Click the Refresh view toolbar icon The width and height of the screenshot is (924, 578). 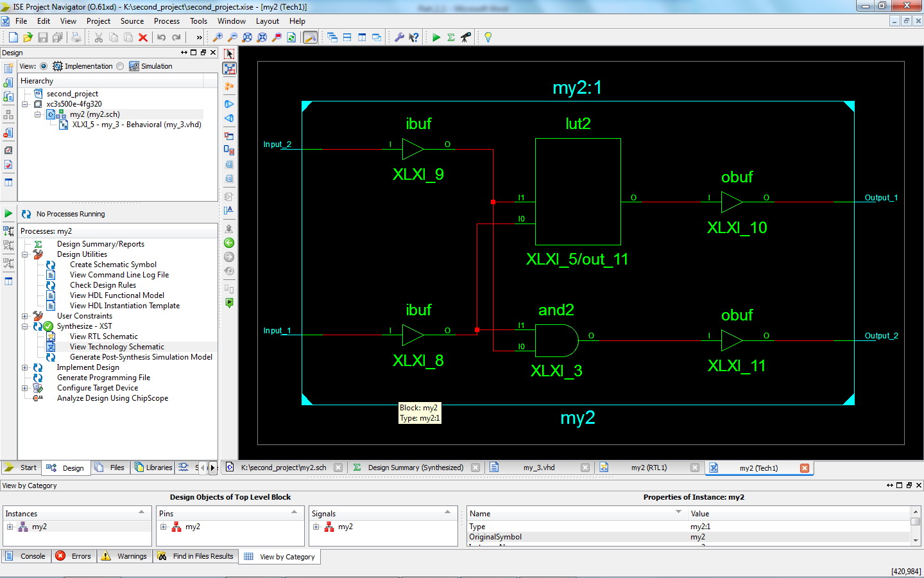coord(291,37)
